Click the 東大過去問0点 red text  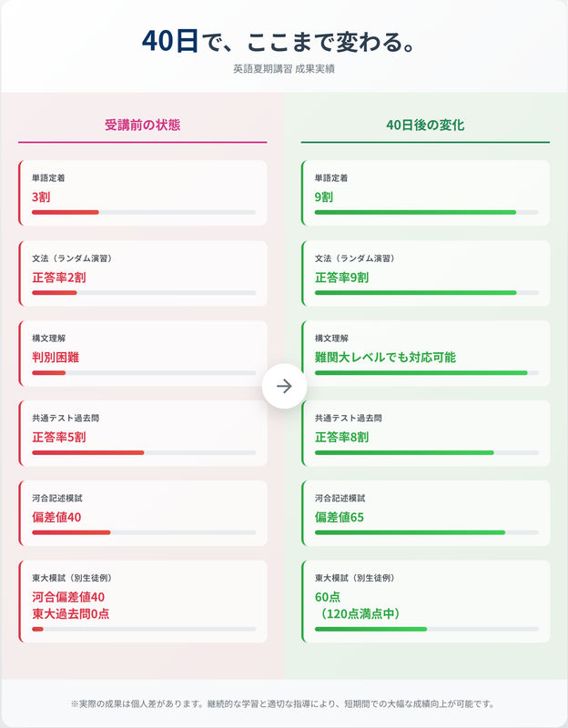coord(71,613)
